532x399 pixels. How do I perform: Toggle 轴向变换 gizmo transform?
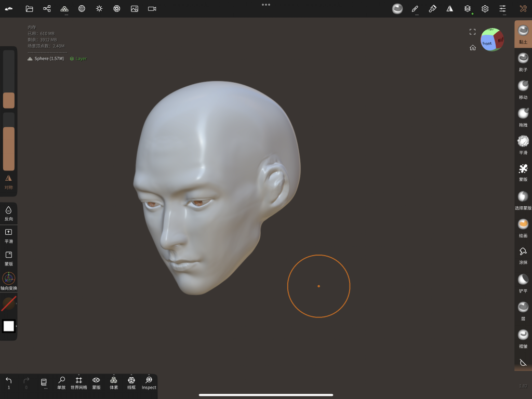8,281
